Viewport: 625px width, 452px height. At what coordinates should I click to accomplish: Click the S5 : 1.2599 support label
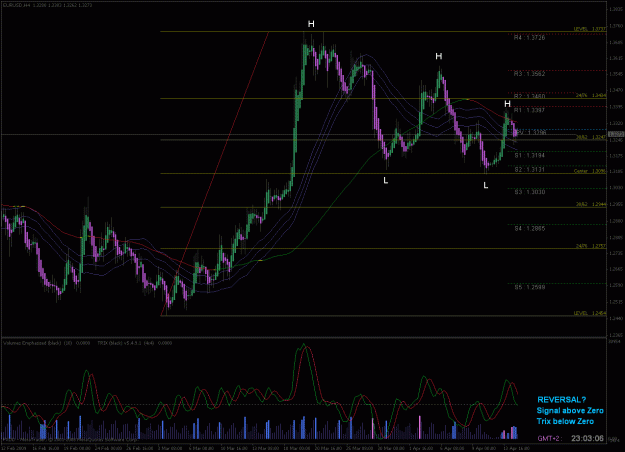pyautogui.click(x=529, y=287)
